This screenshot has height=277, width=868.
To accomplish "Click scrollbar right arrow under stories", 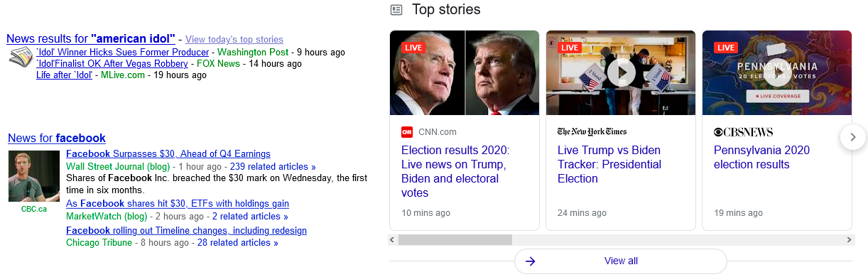I will (x=850, y=240).
